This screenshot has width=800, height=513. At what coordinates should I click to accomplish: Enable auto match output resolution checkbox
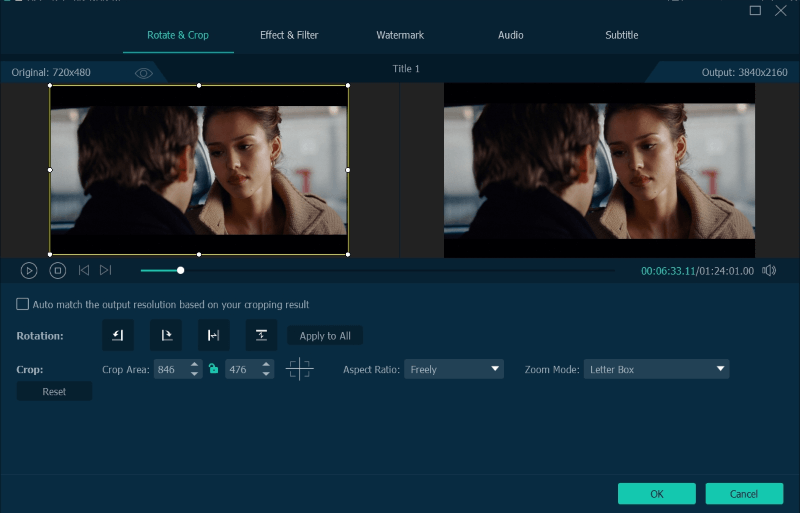pos(22,304)
